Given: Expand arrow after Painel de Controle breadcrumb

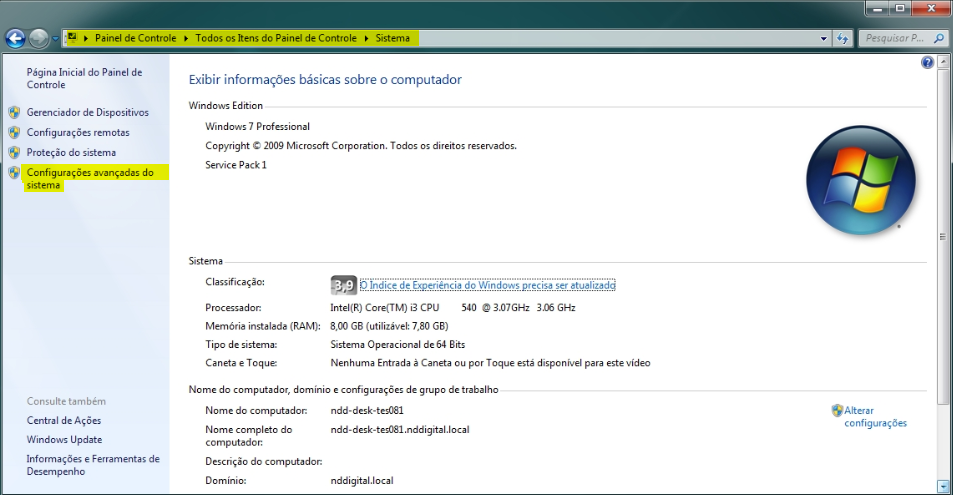Looking at the screenshot, I should 186,38.
